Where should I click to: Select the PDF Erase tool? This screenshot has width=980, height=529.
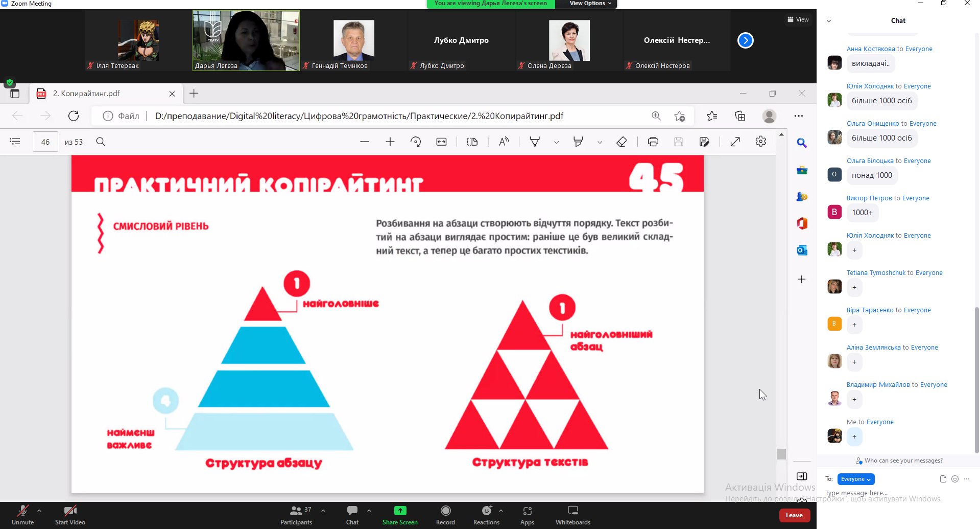pyautogui.click(x=622, y=142)
